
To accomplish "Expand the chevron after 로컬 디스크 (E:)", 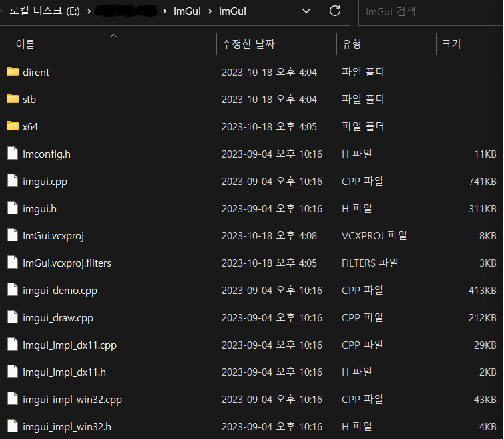I will [x=89, y=11].
